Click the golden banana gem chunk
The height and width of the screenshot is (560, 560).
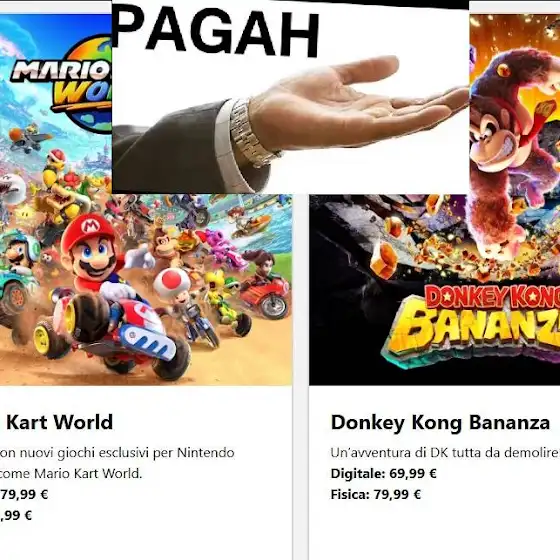384,260
